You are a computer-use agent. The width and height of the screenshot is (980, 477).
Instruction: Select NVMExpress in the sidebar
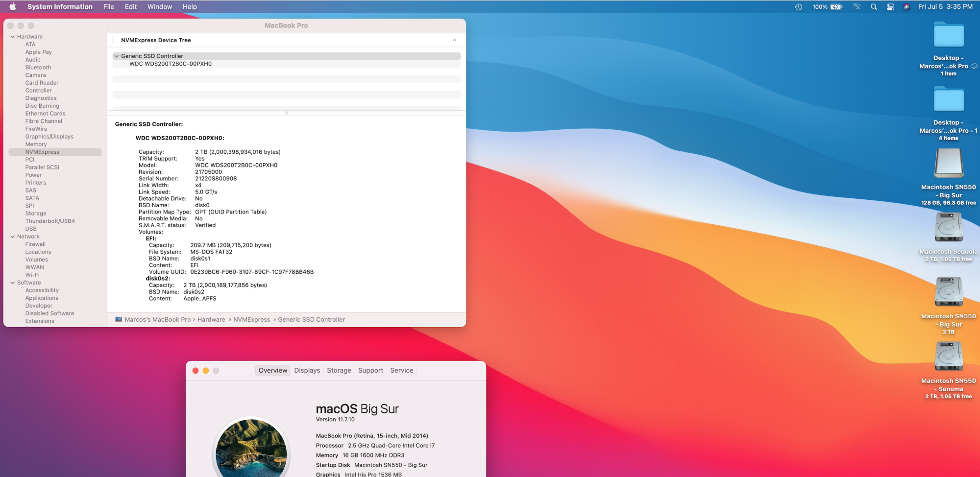click(x=55, y=152)
